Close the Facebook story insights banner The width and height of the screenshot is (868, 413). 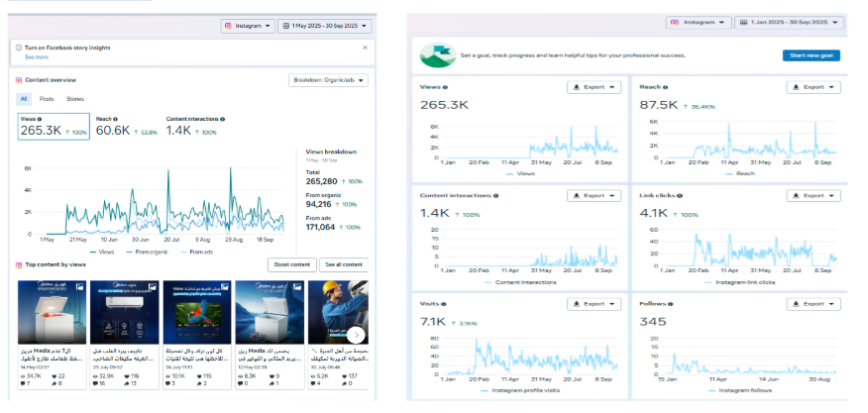(x=365, y=47)
